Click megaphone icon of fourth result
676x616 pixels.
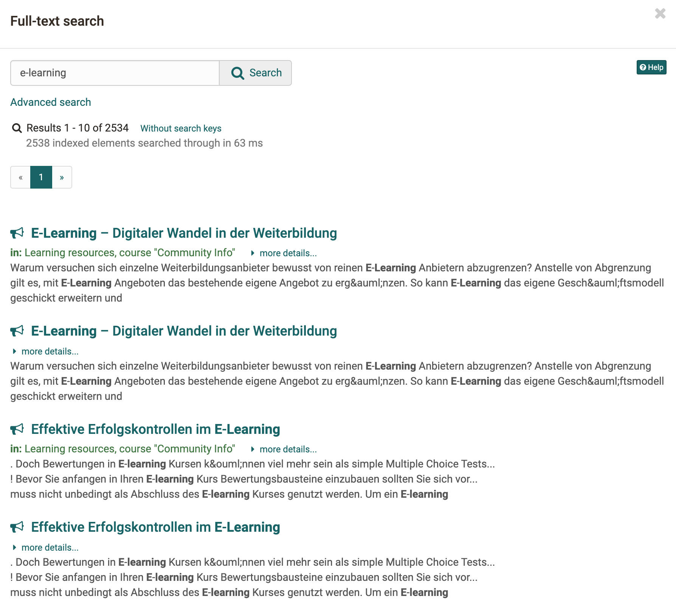tap(17, 527)
